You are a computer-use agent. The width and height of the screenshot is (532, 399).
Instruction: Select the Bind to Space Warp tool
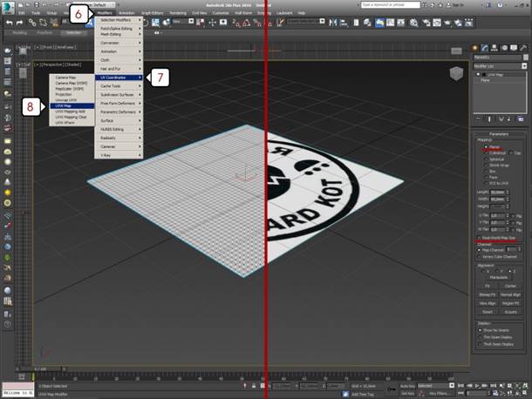(54, 23)
